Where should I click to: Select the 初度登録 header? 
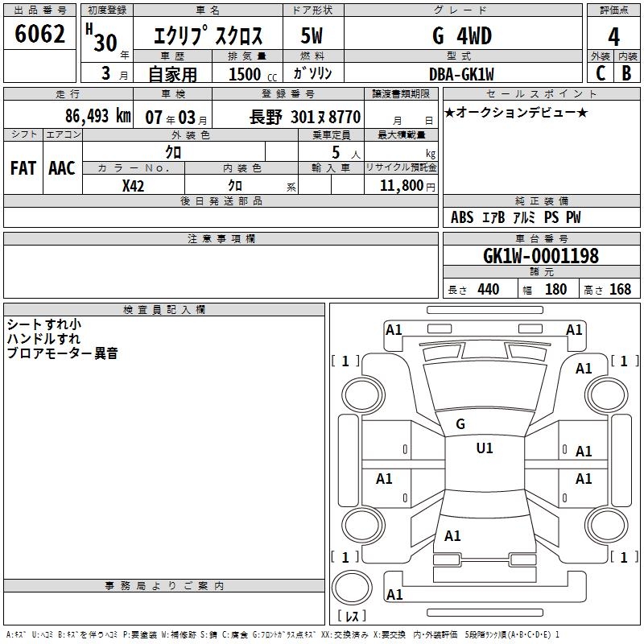tap(107, 10)
